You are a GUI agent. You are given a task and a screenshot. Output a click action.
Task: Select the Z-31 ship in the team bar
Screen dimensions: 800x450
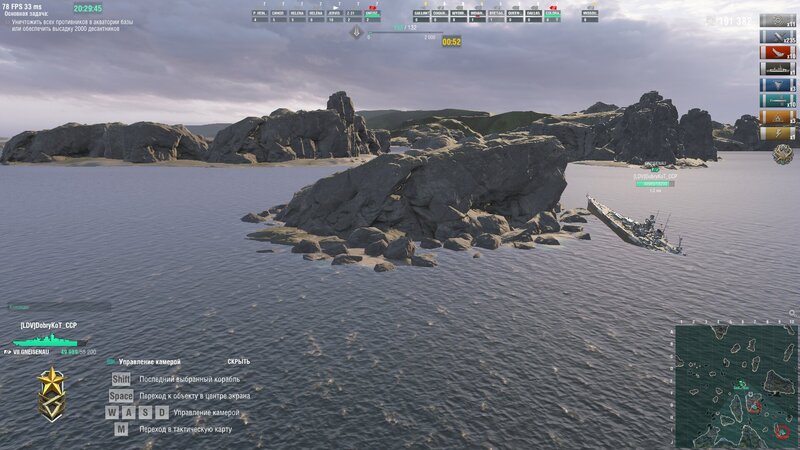354,16
